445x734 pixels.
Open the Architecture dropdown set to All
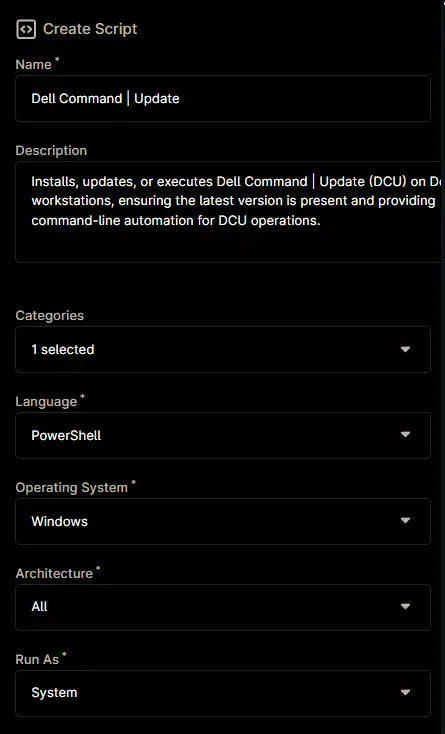223,607
